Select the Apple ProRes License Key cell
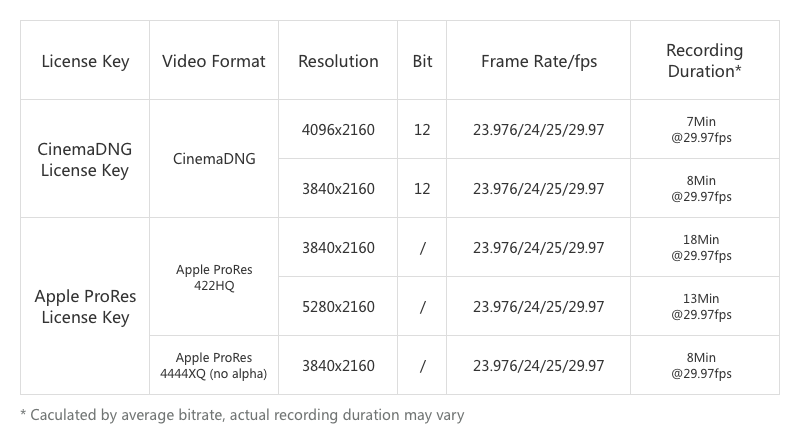Image resolution: width=800 pixels, height=444 pixels. (x=85, y=307)
